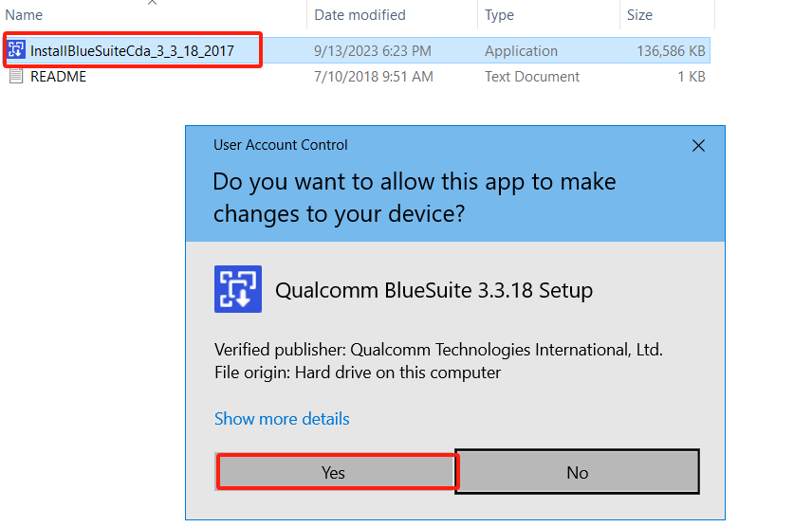Select the README text document icon
Screen dimensions: 812x527
[16, 77]
